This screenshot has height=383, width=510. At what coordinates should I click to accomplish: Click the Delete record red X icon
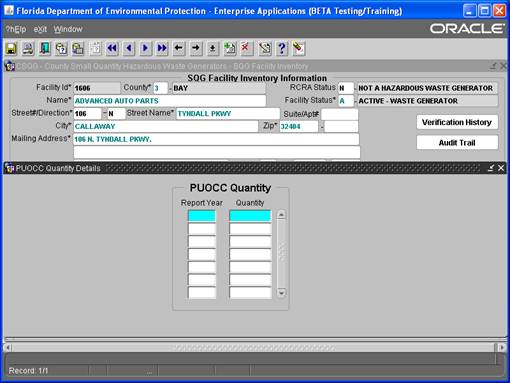(246, 49)
